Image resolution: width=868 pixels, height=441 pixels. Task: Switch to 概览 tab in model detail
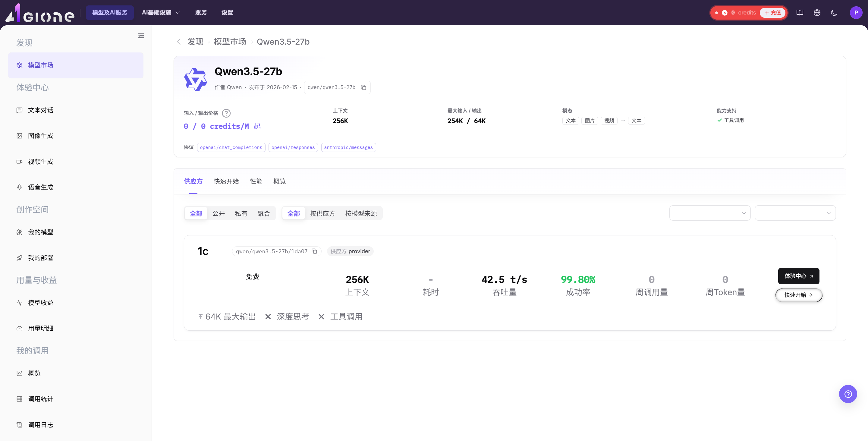(x=279, y=181)
